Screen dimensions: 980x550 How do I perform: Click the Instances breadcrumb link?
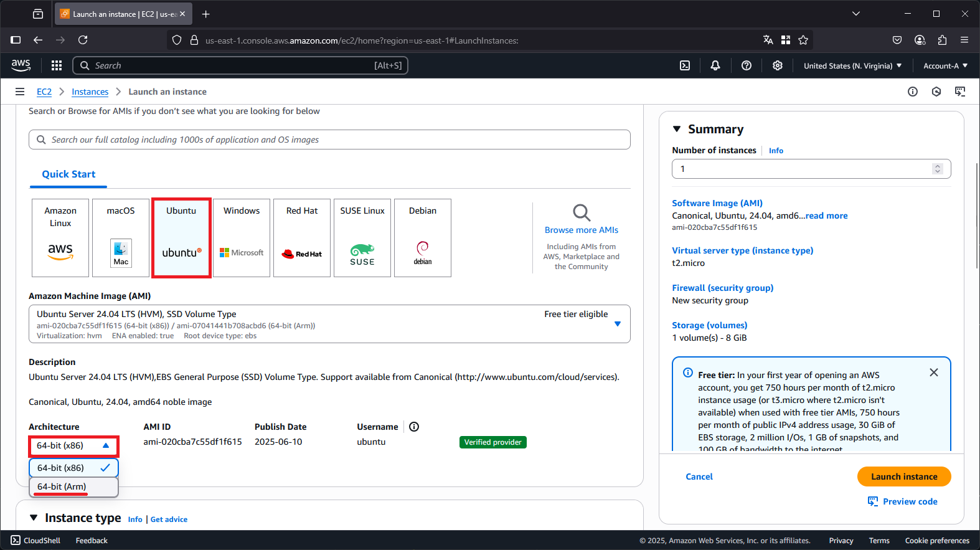pyautogui.click(x=90, y=92)
